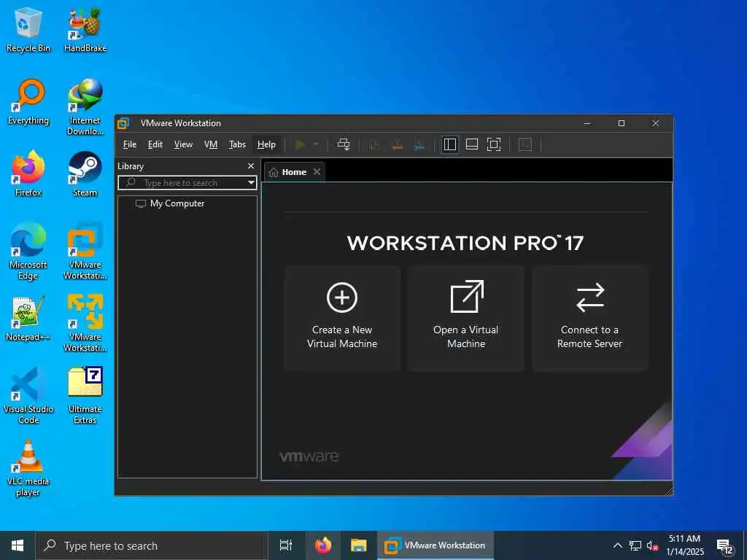Select the Firefox desktop shortcut
This screenshot has height=560, width=747.
point(28,174)
